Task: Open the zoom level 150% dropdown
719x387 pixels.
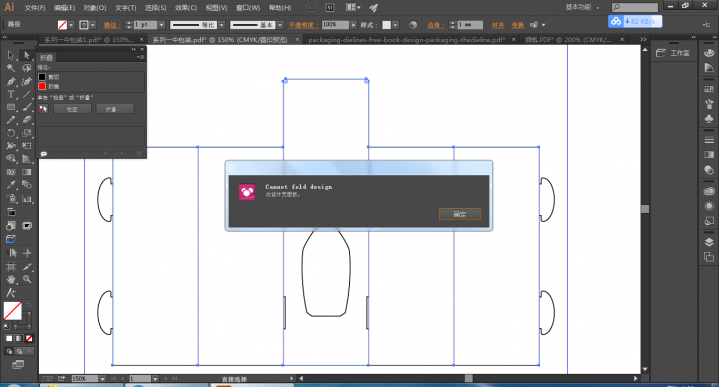Action: [x=102, y=379]
